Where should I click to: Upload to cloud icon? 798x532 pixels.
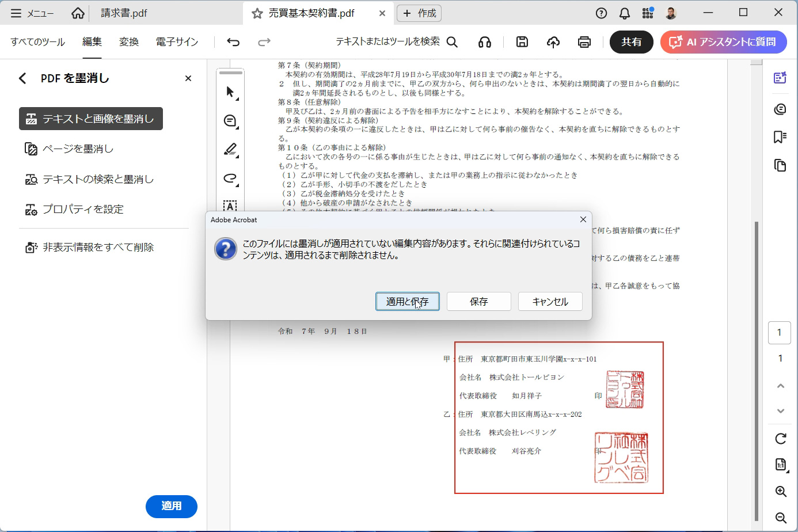point(553,42)
